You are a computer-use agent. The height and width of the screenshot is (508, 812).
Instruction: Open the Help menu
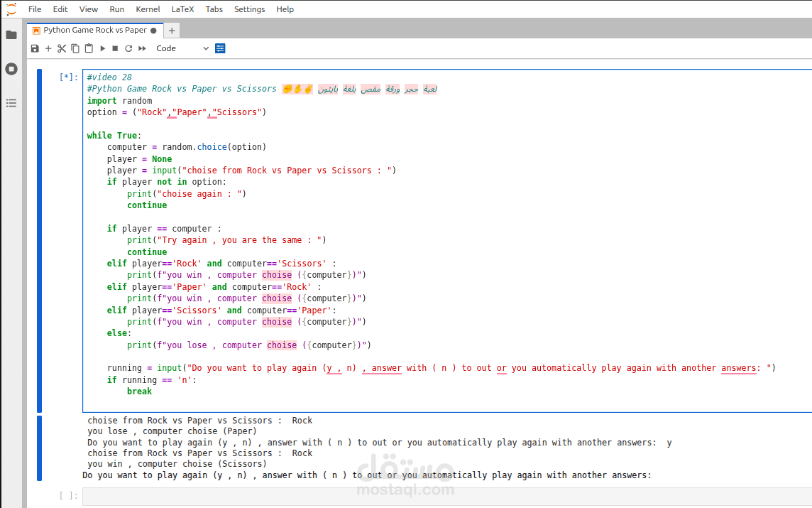(x=285, y=9)
